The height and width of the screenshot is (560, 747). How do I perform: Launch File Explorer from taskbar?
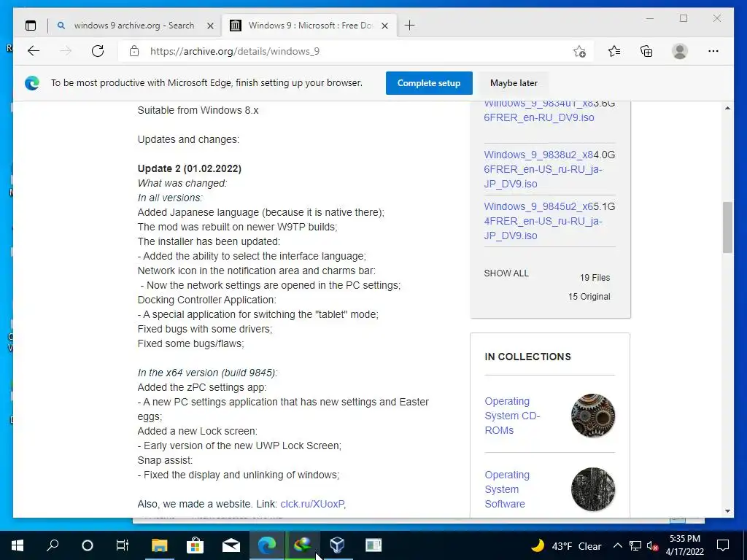160,545
